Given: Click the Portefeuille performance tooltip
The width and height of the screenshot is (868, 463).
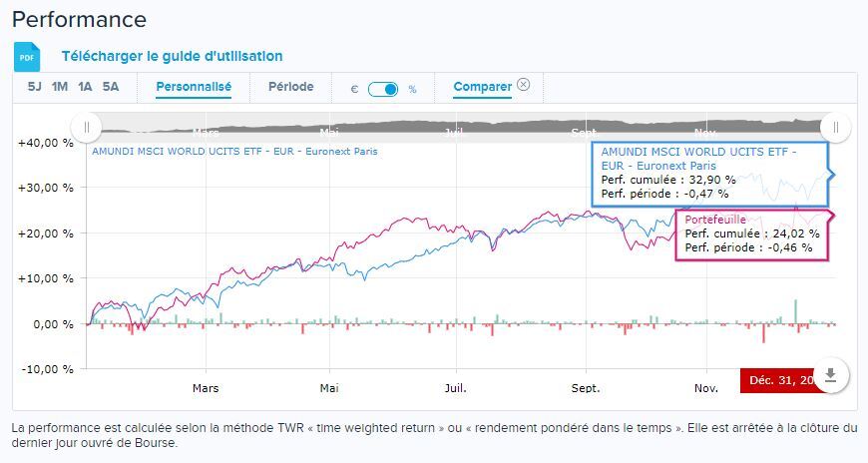Looking at the screenshot, I should pos(752,233).
